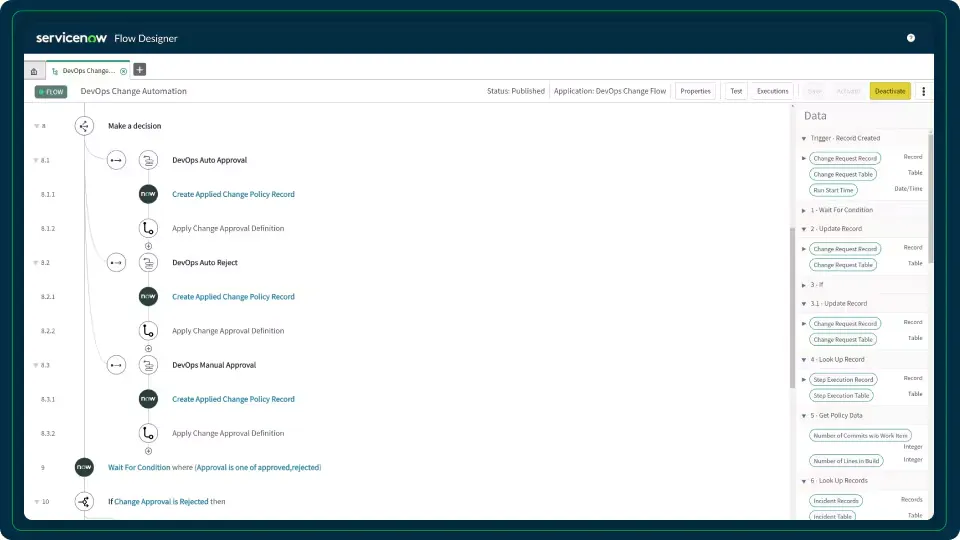Select the DevOps Manual Approval branch label
Viewport: 960px width, 540px height.
pos(214,365)
